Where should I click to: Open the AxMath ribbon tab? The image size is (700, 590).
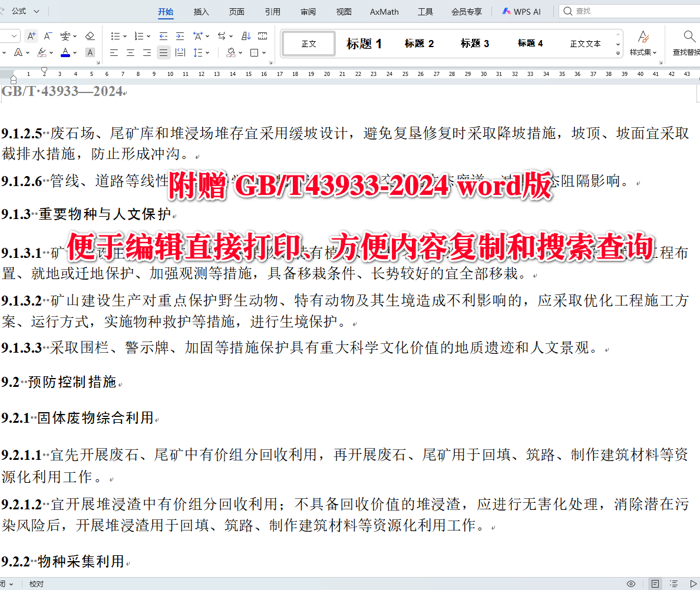click(384, 11)
